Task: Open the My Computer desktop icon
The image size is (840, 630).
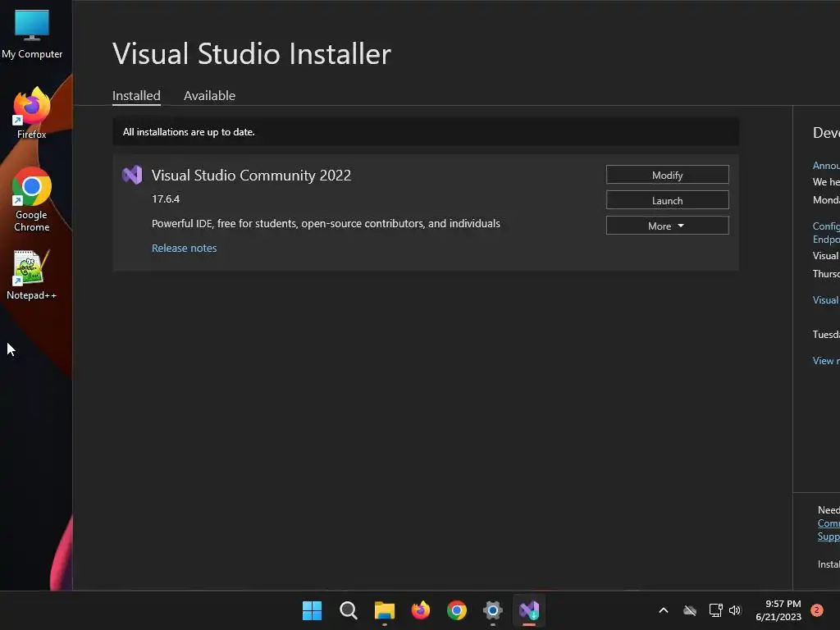Action: pos(32,34)
